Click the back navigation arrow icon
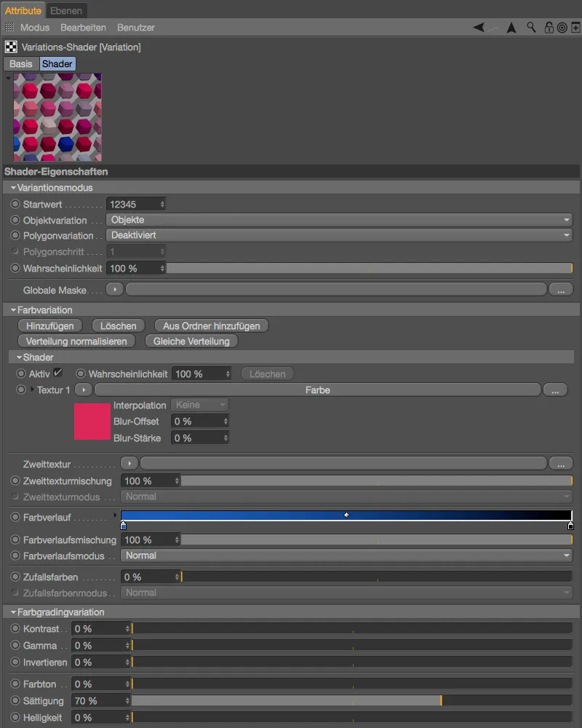Screen dimensions: 582x728 [477, 27]
